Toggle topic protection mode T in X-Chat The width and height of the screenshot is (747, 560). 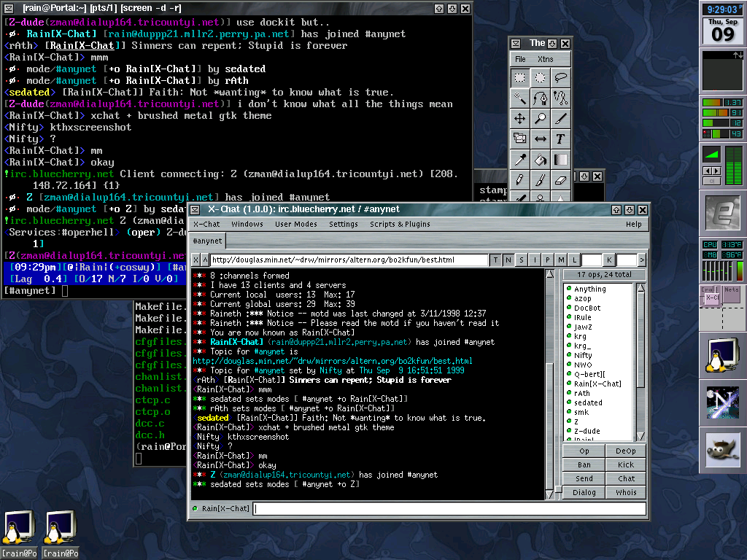click(x=495, y=260)
